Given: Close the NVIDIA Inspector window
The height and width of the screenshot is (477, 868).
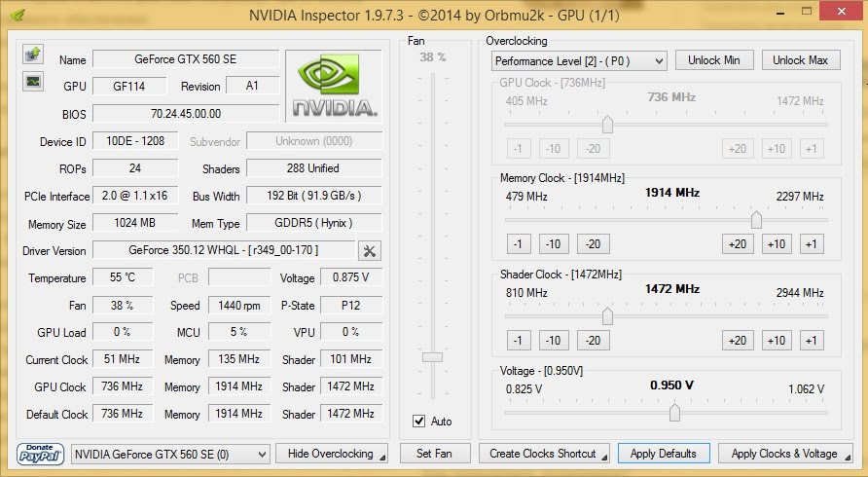Looking at the screenshot, I should [x=842, y=11].
